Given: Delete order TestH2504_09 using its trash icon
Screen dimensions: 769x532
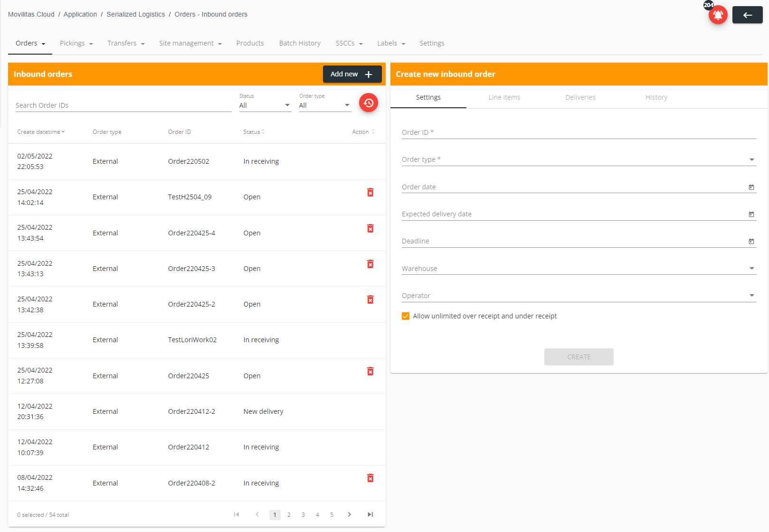Looking at the screenshot, I should (370, 192).
